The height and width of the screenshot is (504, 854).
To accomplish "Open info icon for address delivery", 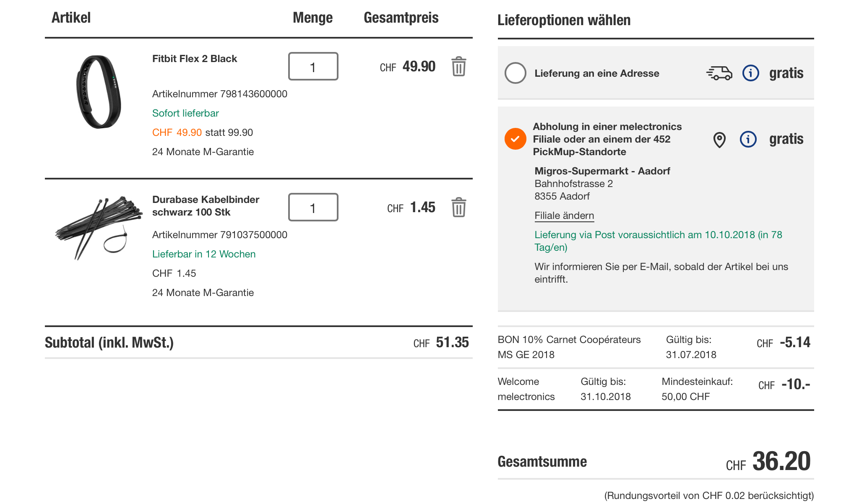I will [x=750, y=73].
